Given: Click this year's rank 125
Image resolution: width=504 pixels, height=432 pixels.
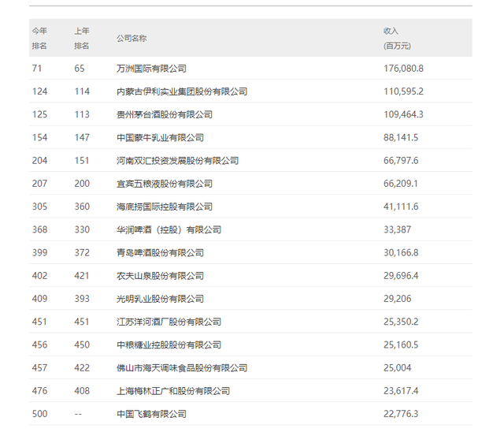Looking at the screenshot, I should [40, 114].
